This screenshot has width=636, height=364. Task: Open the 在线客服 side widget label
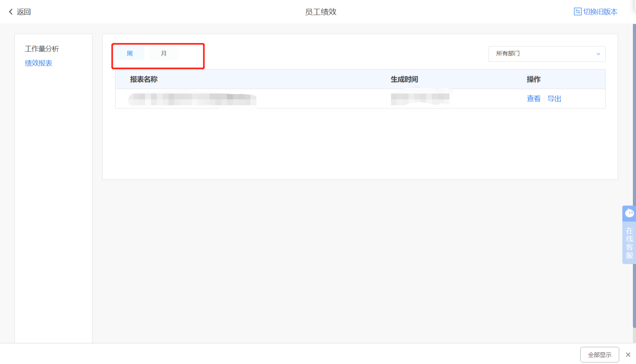[x=629, y=243]
